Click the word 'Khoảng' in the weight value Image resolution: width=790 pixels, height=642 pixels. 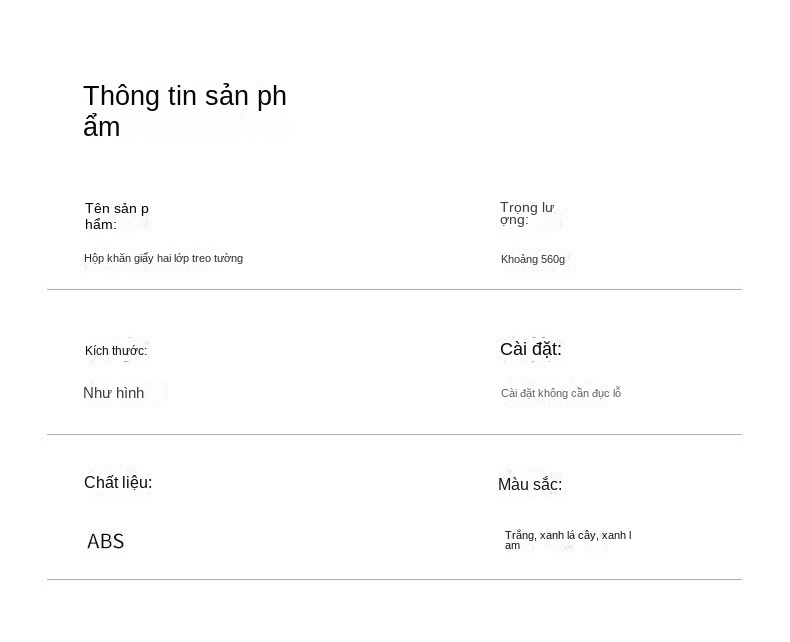[x=519, y=260]
